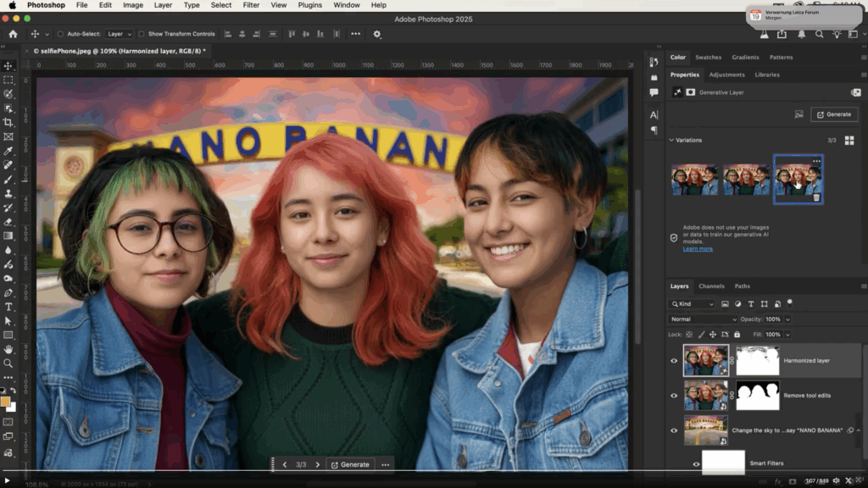Select the Type tool in toolbar
Viewport: 868px width, 488px height.
(x=8, y=307)
